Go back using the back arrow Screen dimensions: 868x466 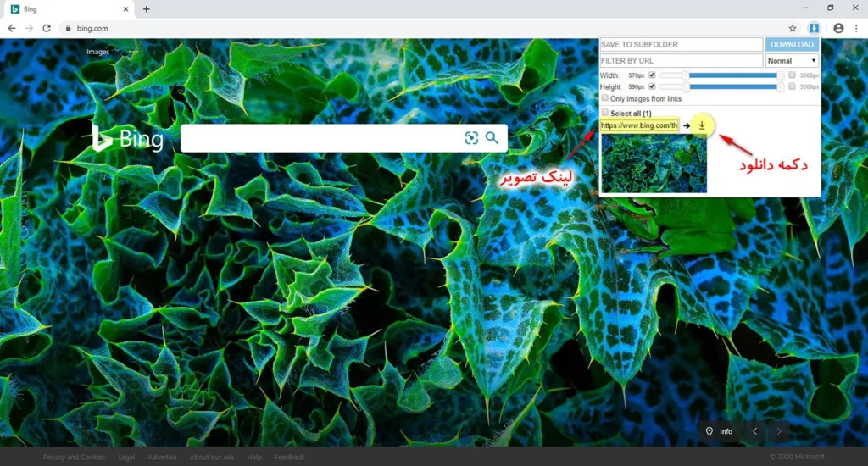click(12, 28)
